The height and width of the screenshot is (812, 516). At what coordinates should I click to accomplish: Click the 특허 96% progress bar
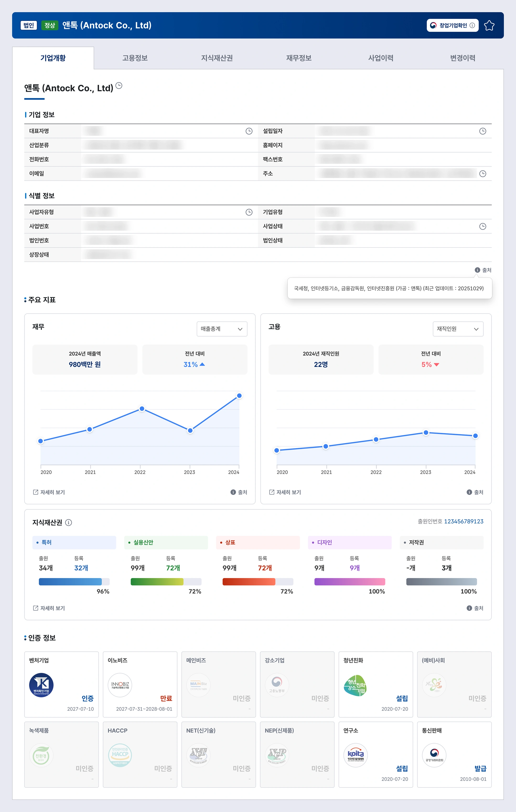[74, 582]
